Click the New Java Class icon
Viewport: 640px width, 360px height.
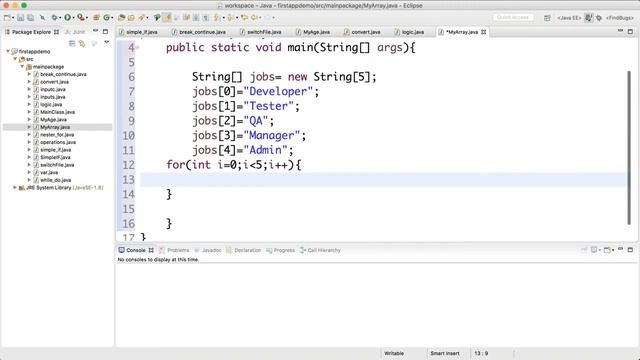pyautogui.click(x=107, y=18)
